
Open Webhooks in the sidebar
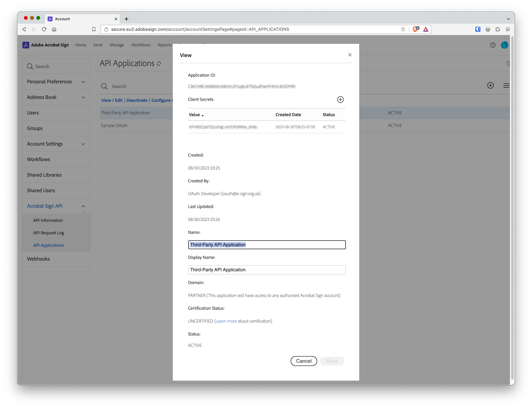56,259
